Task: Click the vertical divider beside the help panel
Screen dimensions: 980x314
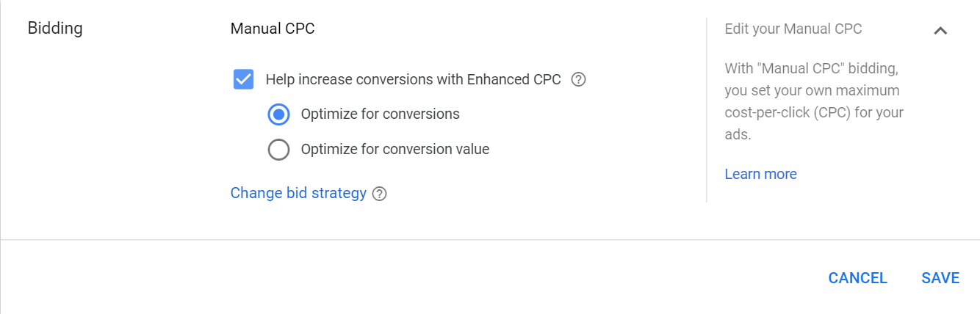Action: point(707,110)
